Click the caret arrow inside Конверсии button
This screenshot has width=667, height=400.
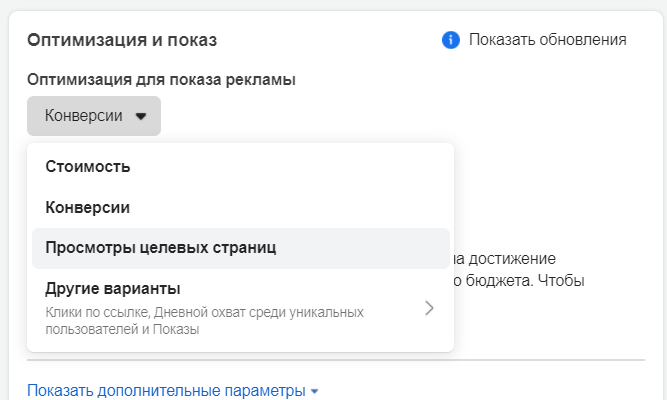tap(140, 116)
